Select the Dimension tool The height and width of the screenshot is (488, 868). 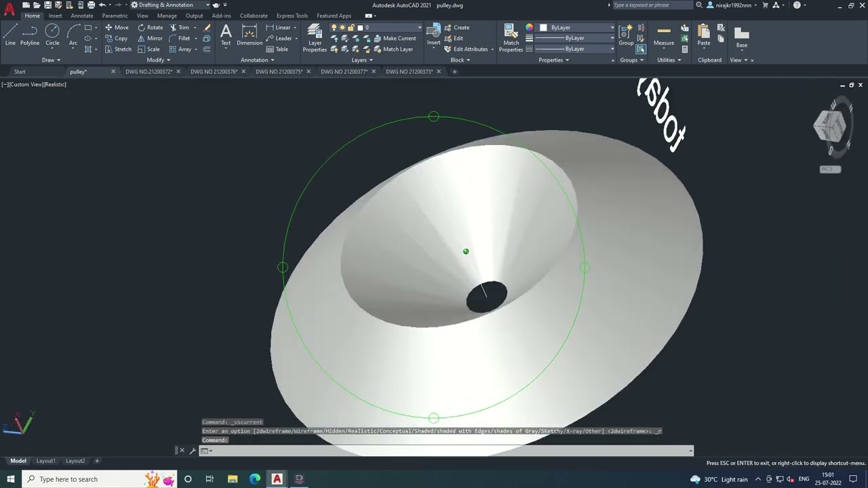[x=250, y=35]
